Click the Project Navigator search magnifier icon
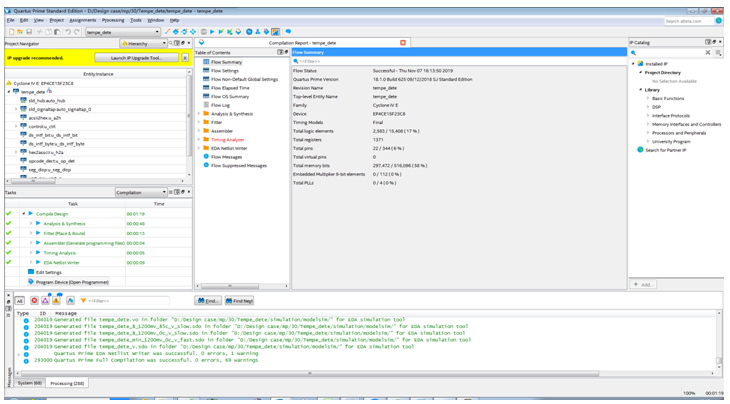This screenshot has height=404, width=730. 171,43
